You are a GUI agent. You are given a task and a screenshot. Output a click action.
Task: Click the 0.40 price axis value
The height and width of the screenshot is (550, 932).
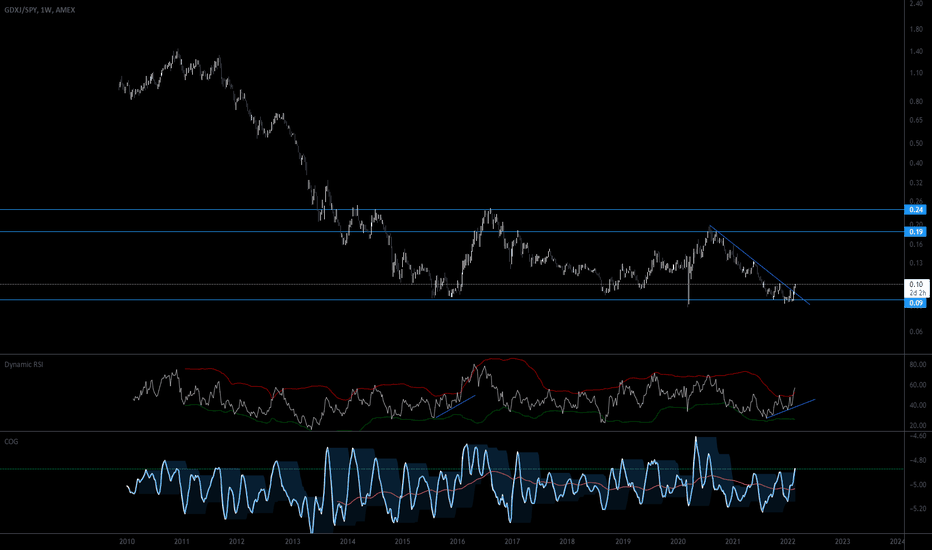pyautogui.click(x=916, y=164)
